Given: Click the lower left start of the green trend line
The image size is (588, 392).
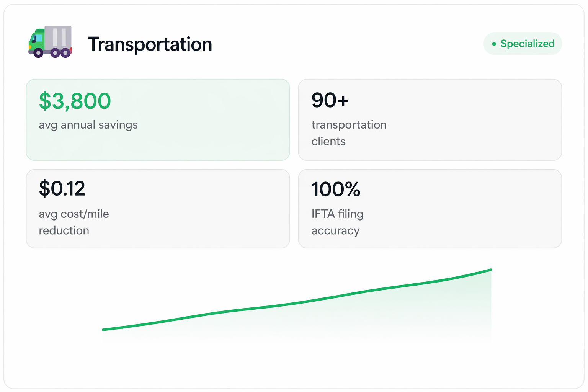Looking at the screenshot, I should [104, 329].
